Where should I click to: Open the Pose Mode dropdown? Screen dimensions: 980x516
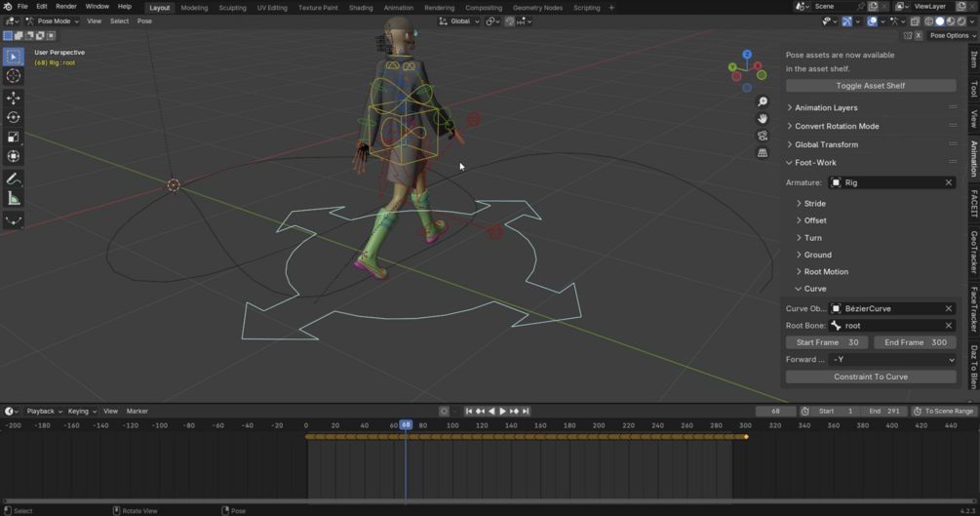point(53,21)
